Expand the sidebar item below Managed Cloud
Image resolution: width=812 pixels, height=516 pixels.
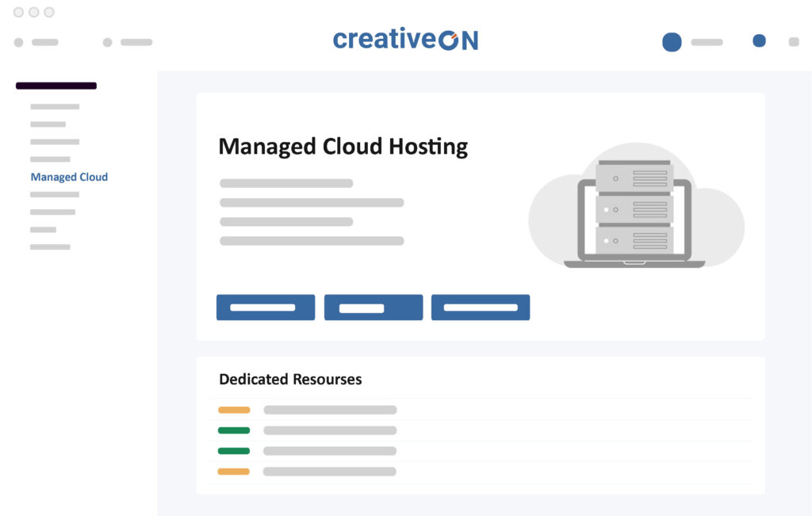click(52, 194)
